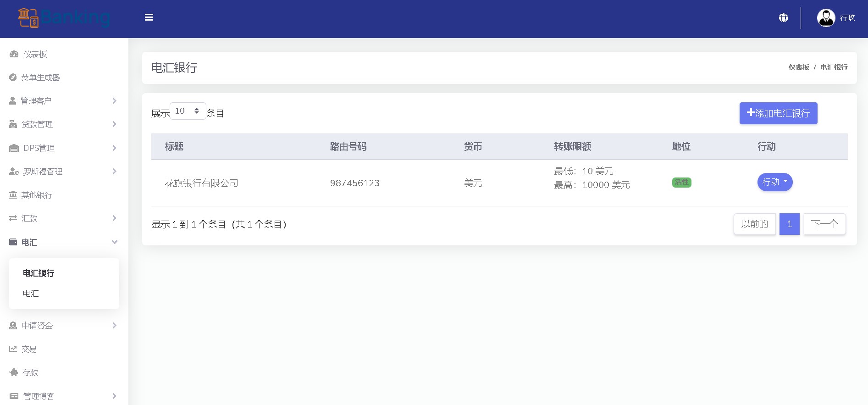This screenshot has height=405, width=868.
Task: Expand 管理客户 submenu chevron
Action: point(115,101)
